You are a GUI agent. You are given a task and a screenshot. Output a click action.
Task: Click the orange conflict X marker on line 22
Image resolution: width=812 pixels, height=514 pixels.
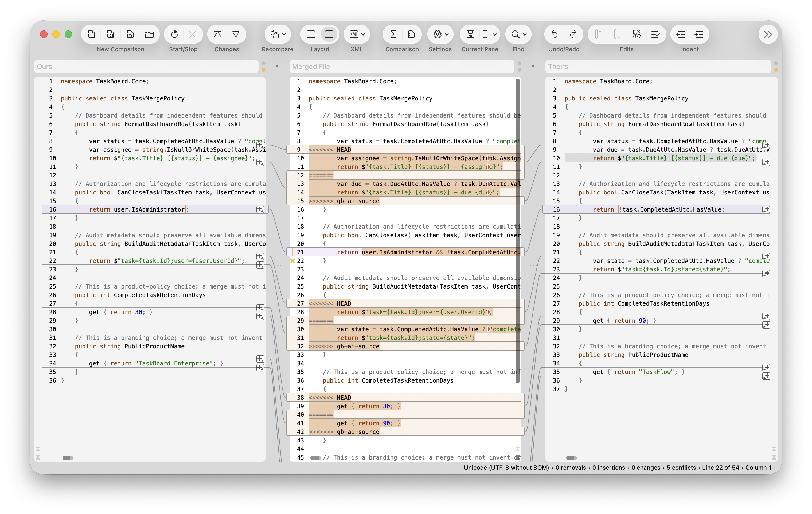point(292,261)
